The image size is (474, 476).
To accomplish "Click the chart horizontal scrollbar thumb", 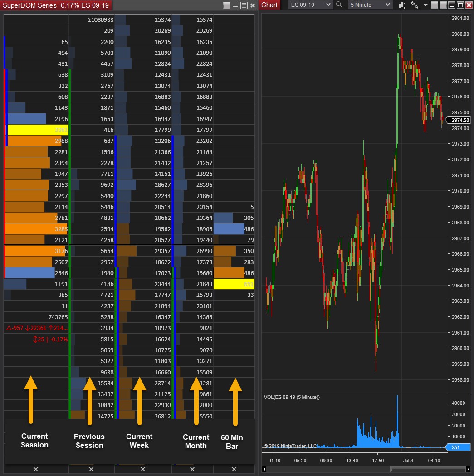I will pos(428,469).
